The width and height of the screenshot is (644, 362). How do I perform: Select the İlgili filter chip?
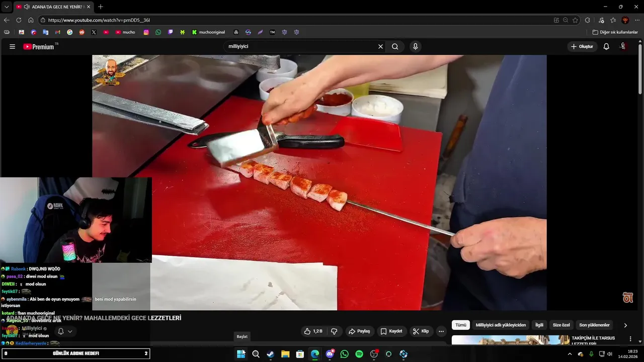(539, 325)
